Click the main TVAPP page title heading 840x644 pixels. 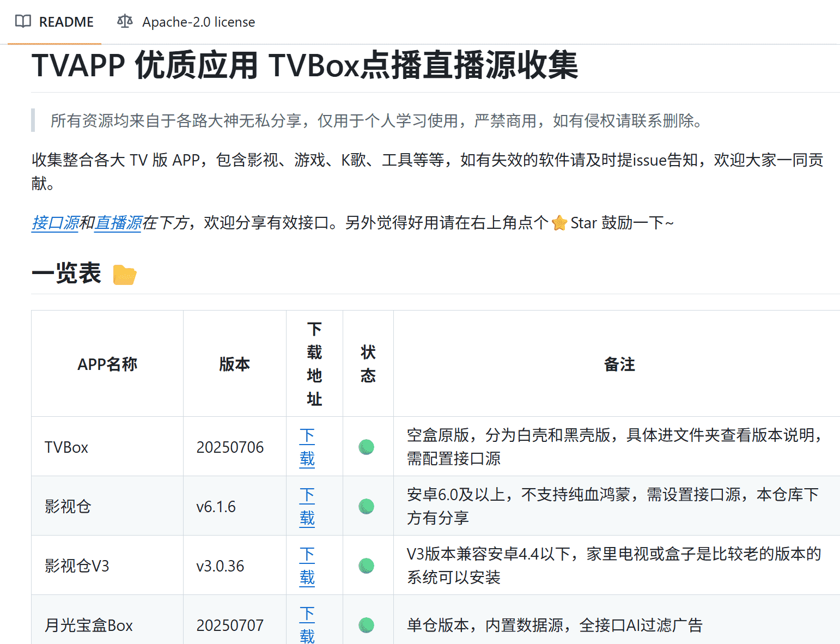305,65
